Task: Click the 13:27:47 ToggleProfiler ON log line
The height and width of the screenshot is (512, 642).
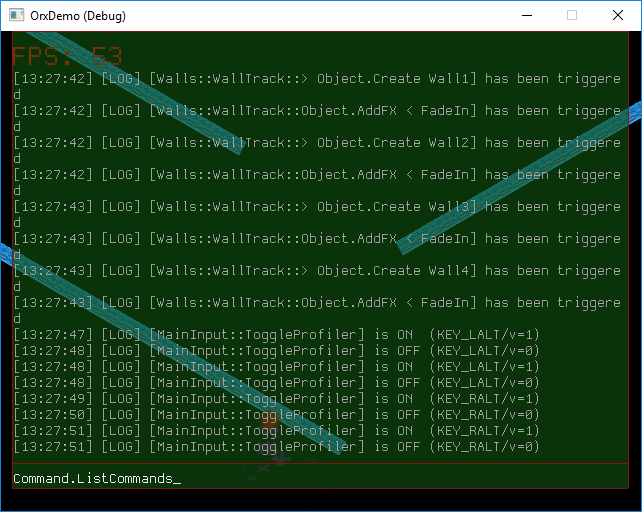Action: pos(276,335)
